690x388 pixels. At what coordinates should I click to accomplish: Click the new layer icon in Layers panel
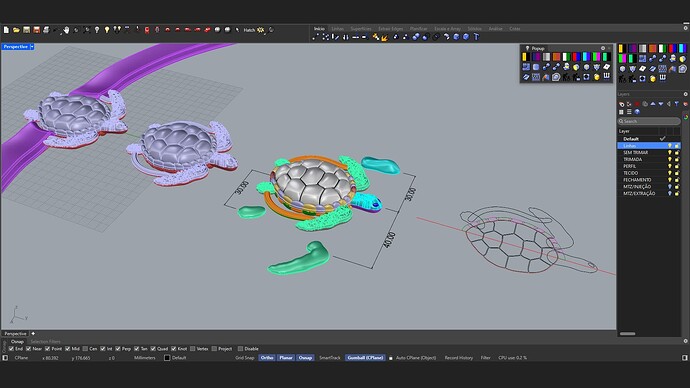622,104
